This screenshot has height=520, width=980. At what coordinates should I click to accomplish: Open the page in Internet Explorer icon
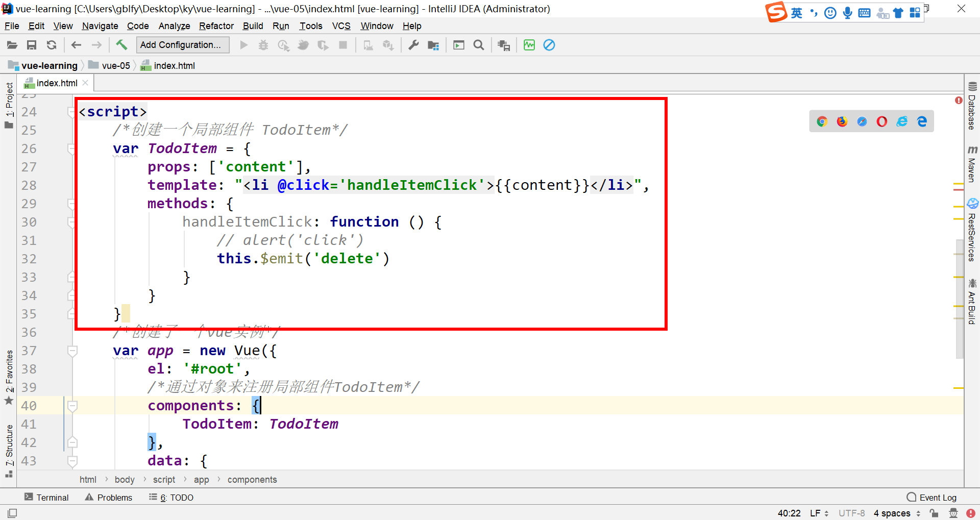click(x=902, y=121)
